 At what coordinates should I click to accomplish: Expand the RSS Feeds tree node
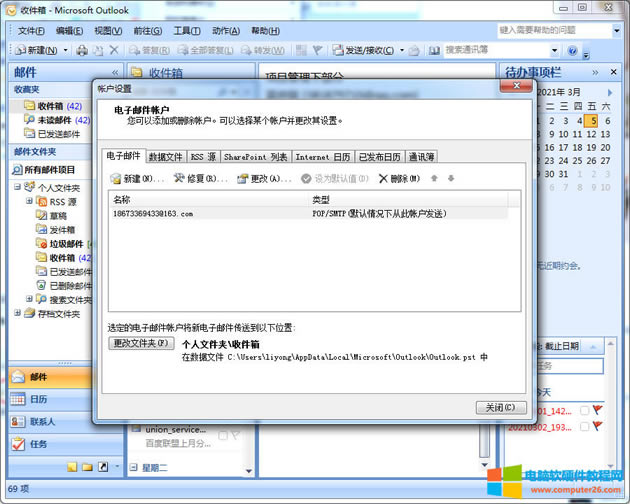[29, 201]
